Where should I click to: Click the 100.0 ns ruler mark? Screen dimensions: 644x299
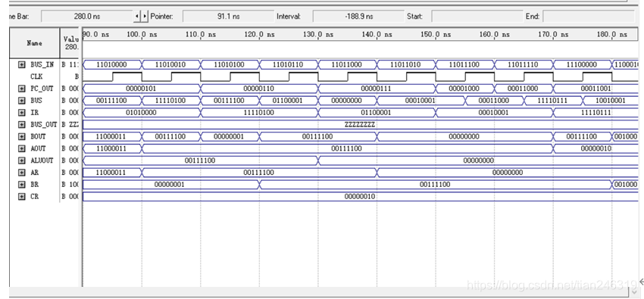tap(142, 35)
